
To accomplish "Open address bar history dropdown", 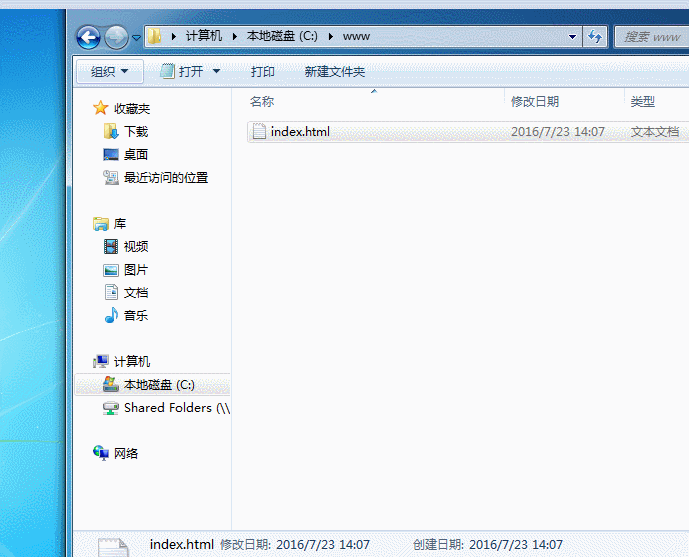I will [572, 37].
